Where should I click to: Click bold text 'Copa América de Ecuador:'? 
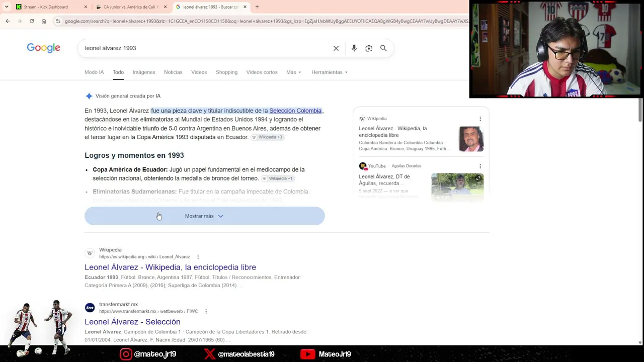[x=130, y=170]
